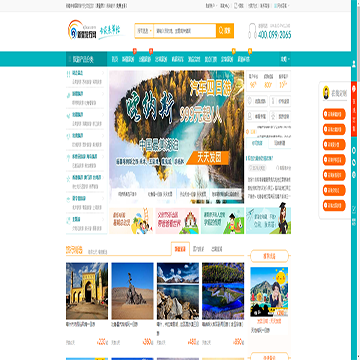
Task: Click the icon of the first left category row
Action: (69, 73)
